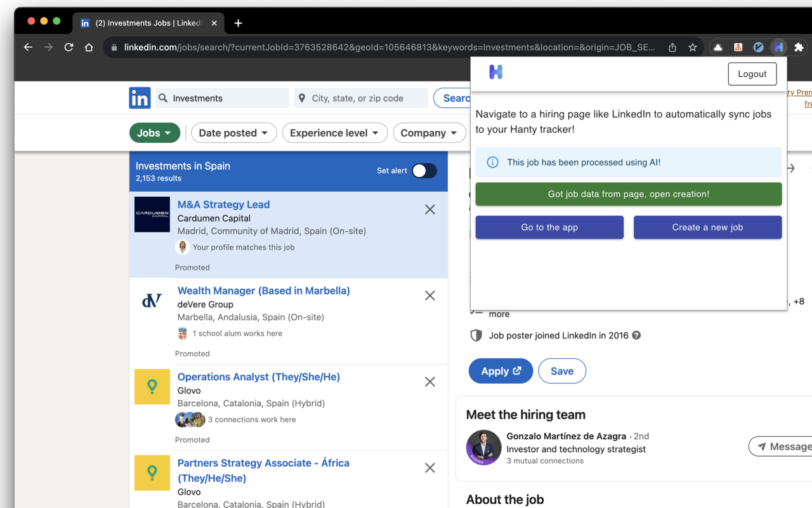This screenshot has width=812, height=508.
Task: Select the Investments Jobs browser tab
Action: click(147, 23)
